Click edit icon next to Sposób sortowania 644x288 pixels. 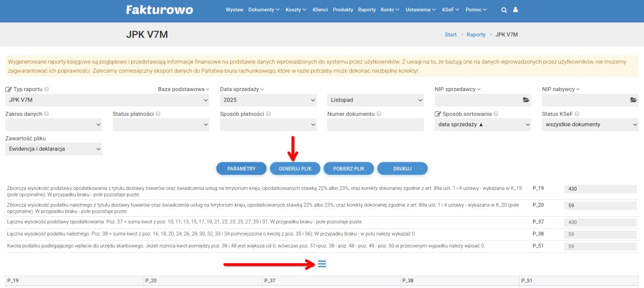click(x=438, y=114)
